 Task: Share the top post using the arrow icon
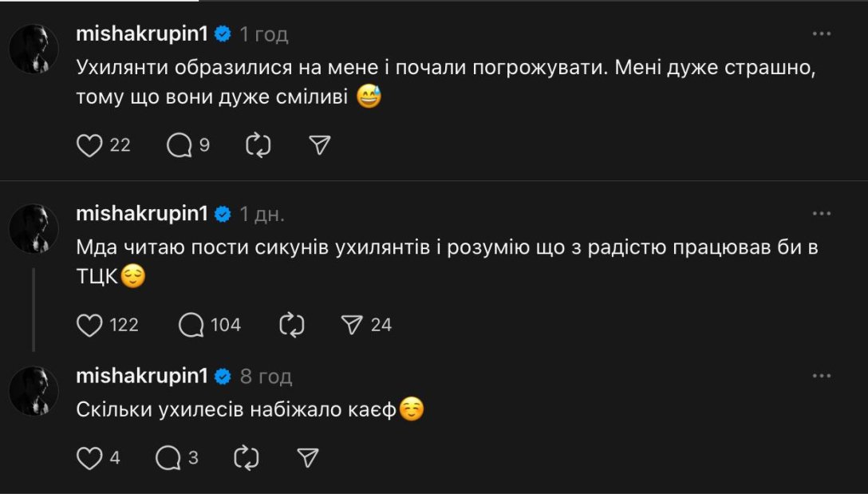coord(317,145)
